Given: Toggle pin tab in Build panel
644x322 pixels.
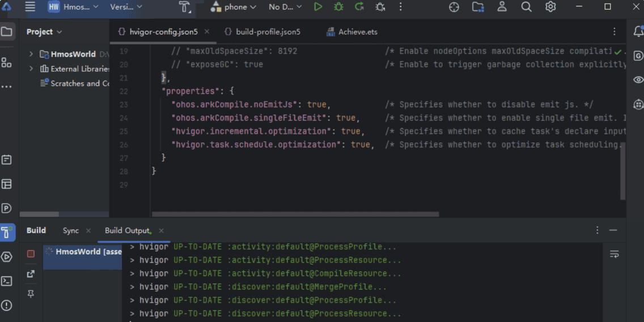Looking at the screenshot, I should 31,294.
